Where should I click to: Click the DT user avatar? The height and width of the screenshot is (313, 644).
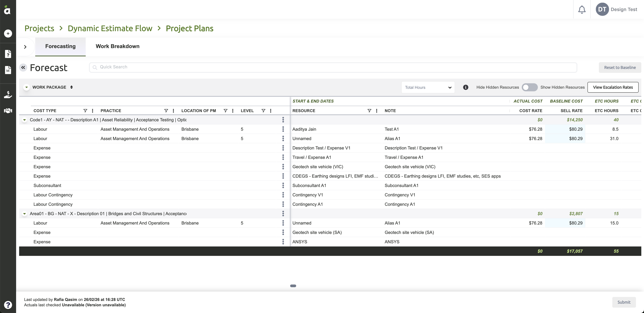[602, 9]
